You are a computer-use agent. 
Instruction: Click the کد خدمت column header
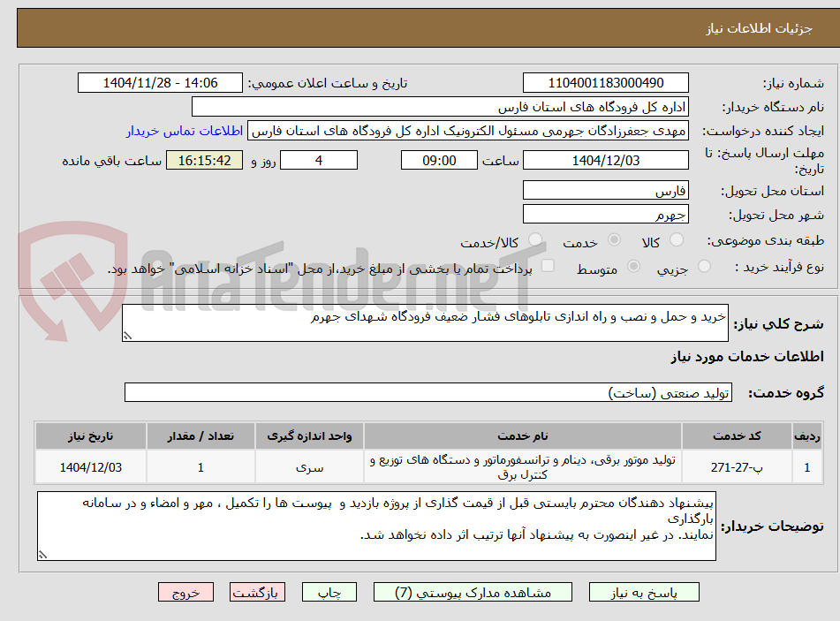pos(737,436)
